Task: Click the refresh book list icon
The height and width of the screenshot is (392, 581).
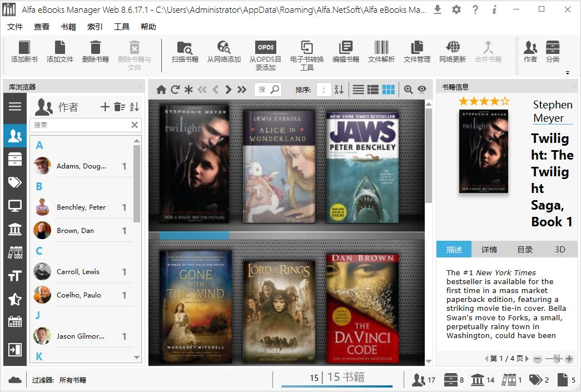Action: tap(175, 90)
